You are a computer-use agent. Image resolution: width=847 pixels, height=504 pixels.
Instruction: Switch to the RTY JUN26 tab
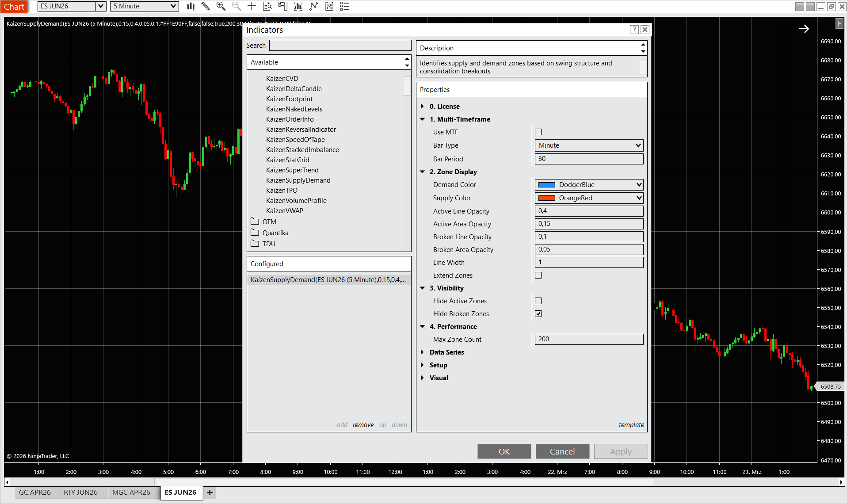[x=80, y=493]
